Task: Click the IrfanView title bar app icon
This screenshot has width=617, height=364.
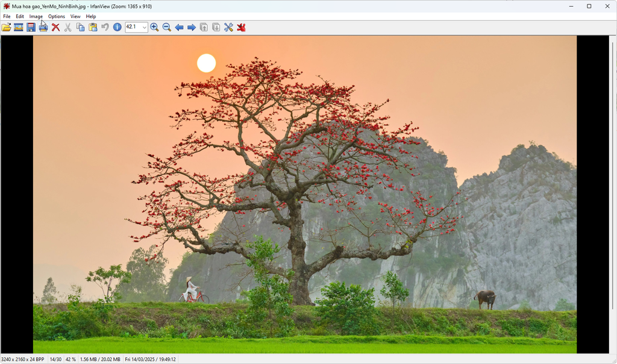Action: point(6,6)
